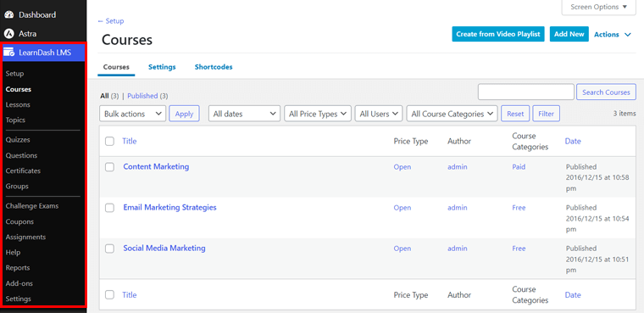Click Open price type for Content Marketing
This screenshot has height=313, width=644.
[402, 167]
